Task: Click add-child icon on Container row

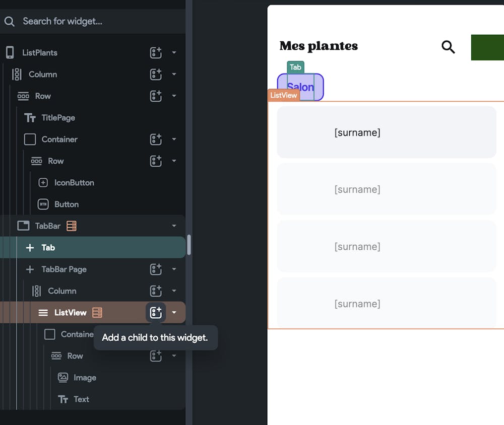Action: [x=156, y=139]
